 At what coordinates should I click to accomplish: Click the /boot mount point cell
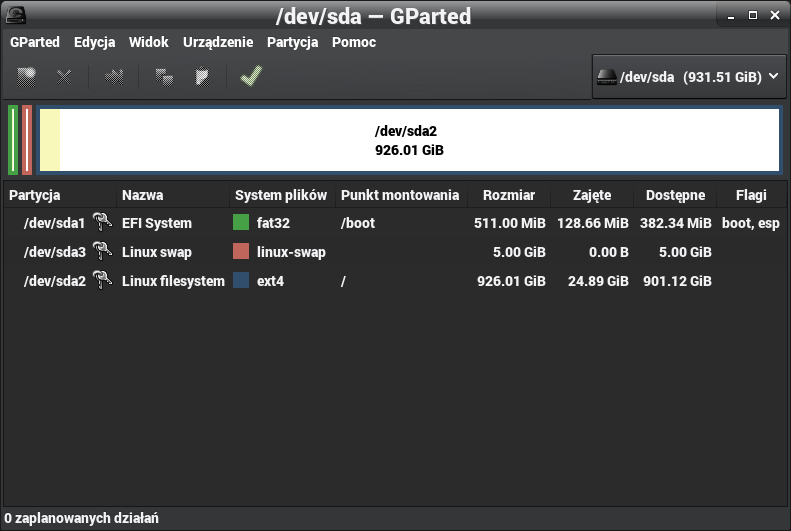click(358, 223)
